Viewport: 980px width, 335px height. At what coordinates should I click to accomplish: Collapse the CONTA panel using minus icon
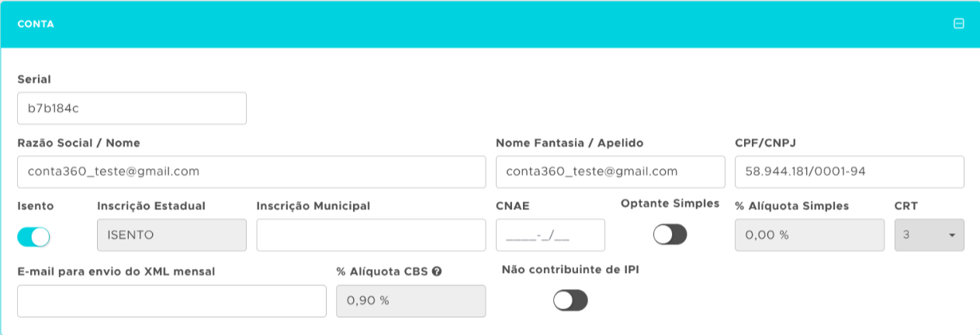[x=958, y=24]
